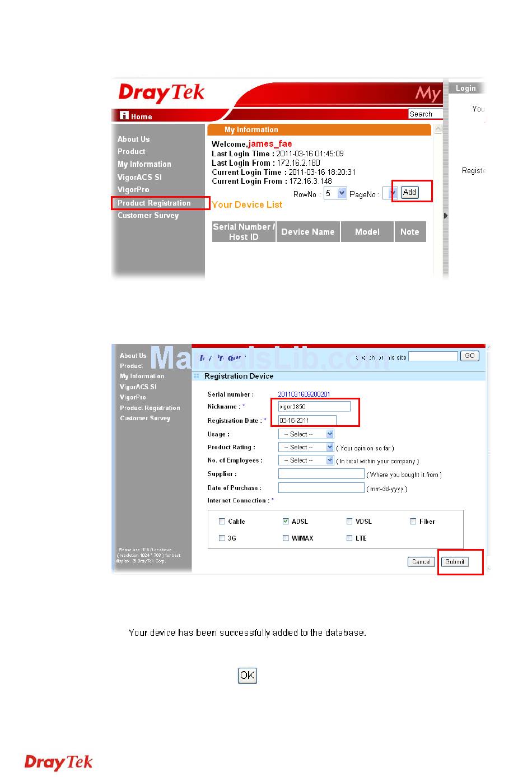532x777 pixels.
Task: Open Customer Survey in top sidebar
Action: (x=148, y=216)
